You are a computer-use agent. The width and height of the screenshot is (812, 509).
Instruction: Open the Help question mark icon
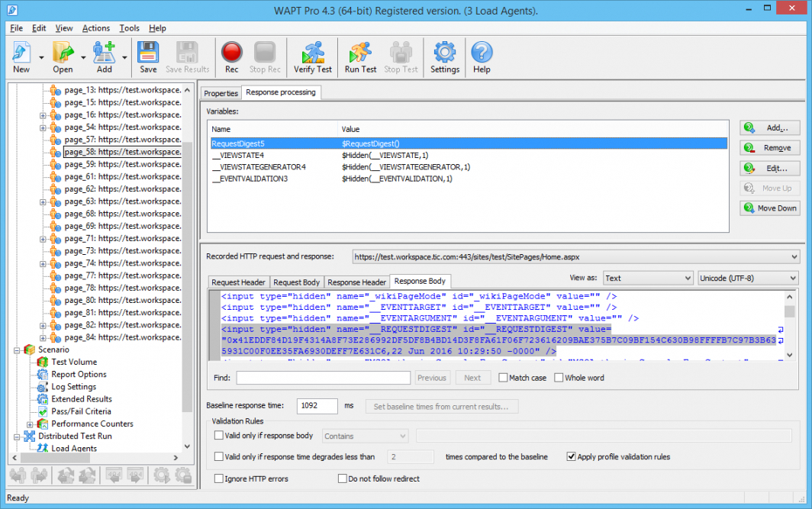pyautogui.click(x=482, y=53)
